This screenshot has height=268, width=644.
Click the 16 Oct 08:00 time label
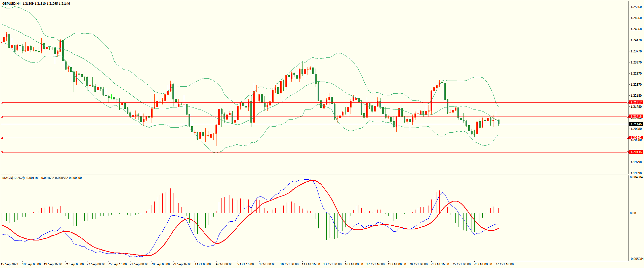tap(354, 264)
